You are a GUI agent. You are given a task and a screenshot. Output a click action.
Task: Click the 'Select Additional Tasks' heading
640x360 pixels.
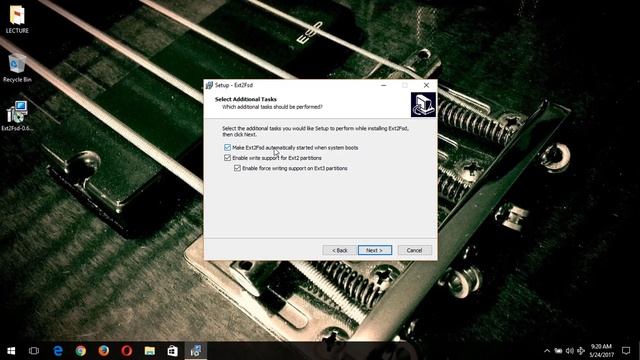click(x=246, y=99)
